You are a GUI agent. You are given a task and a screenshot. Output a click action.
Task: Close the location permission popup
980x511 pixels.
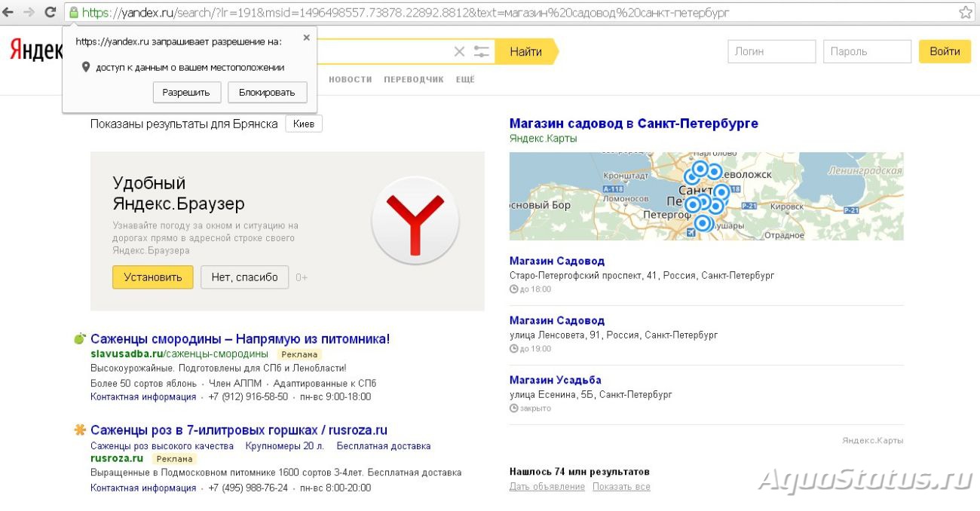click(306, 37)
